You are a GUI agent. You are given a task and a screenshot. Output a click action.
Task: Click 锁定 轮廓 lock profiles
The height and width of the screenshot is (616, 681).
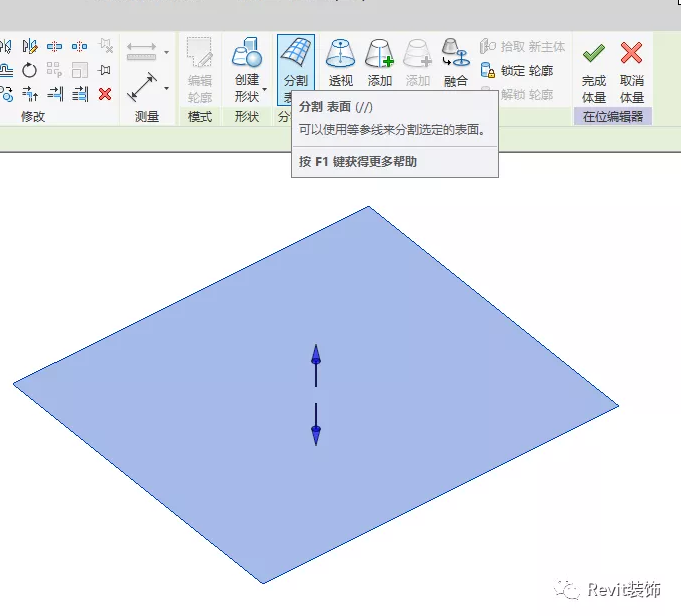(x=517, y=70)
